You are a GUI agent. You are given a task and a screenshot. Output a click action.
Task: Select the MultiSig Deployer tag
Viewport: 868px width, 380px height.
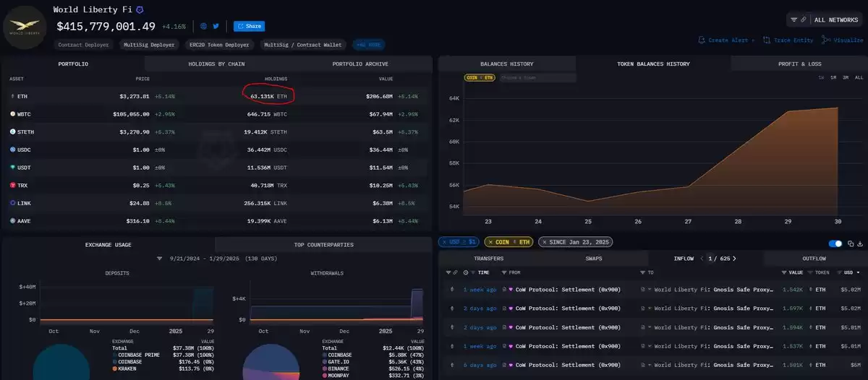coord(149,45)
